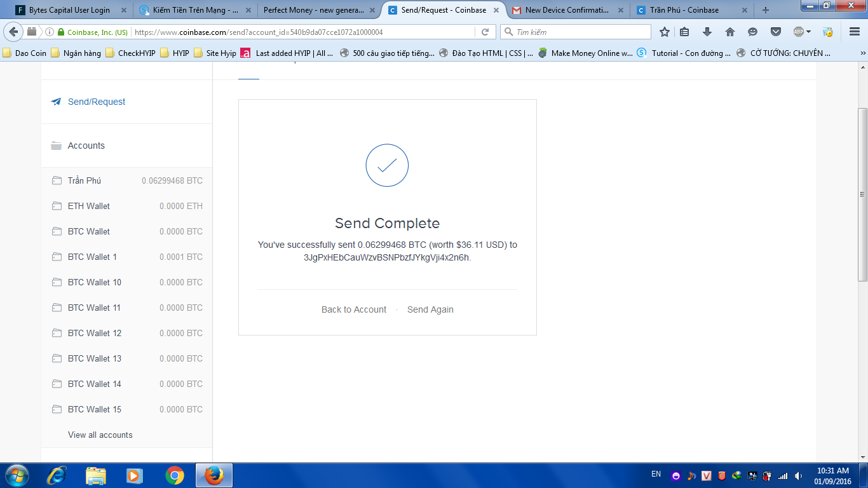The image size is (868, 488).
Task: Open the Đào Tạo HTML CSS bookmark
Action: [x=486, y=53]
